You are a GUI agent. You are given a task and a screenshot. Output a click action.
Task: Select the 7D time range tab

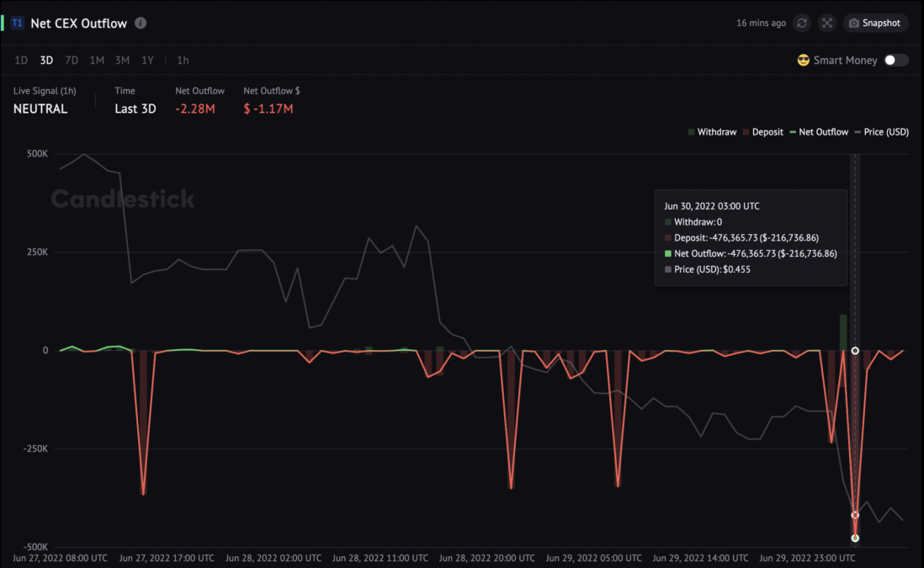(x=72, y=60)
